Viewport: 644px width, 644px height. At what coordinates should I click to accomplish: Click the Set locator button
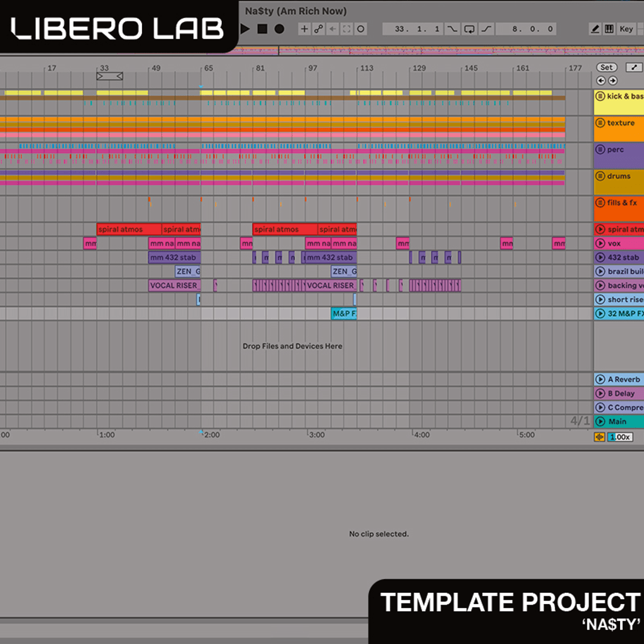click(606, 67)
